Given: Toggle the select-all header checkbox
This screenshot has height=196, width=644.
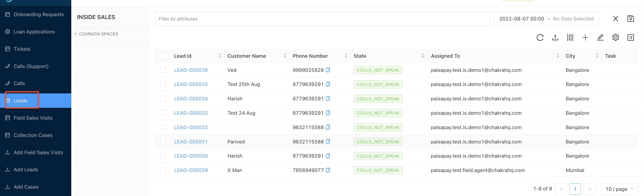Looking at the screenshot, I should 163,56.
